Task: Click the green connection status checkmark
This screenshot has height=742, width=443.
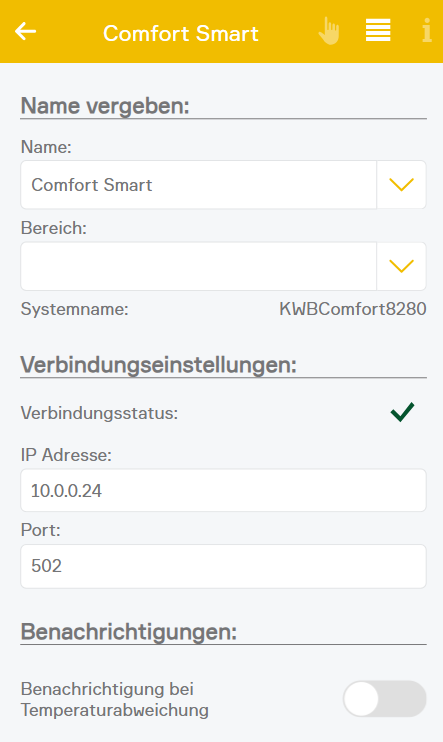Action: coord(402,412)
